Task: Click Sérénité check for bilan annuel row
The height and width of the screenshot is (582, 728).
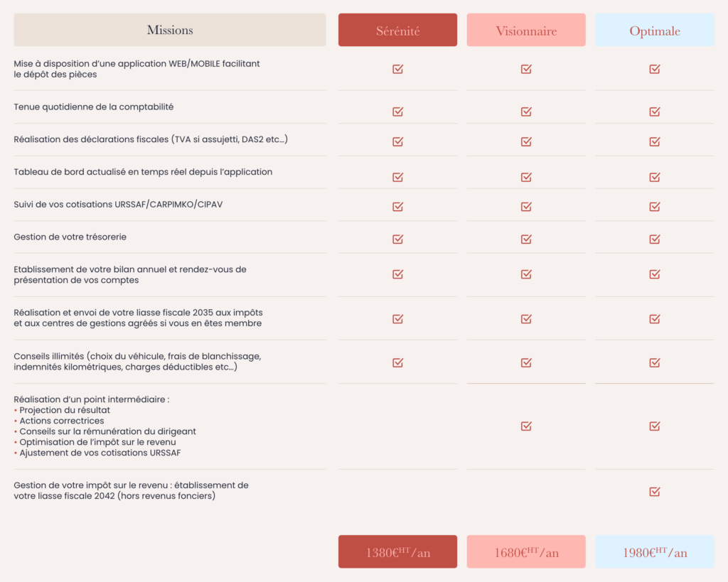Action: [398, 274]
